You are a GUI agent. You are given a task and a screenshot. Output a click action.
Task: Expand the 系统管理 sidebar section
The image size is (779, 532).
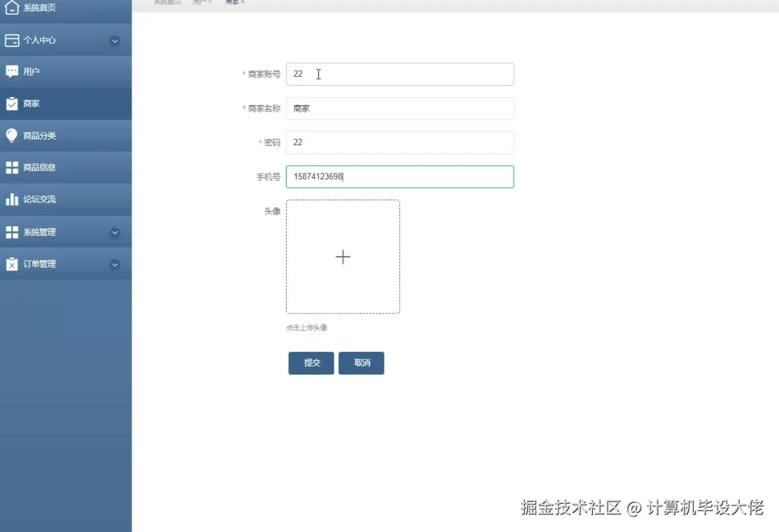[x=115, y=231]
